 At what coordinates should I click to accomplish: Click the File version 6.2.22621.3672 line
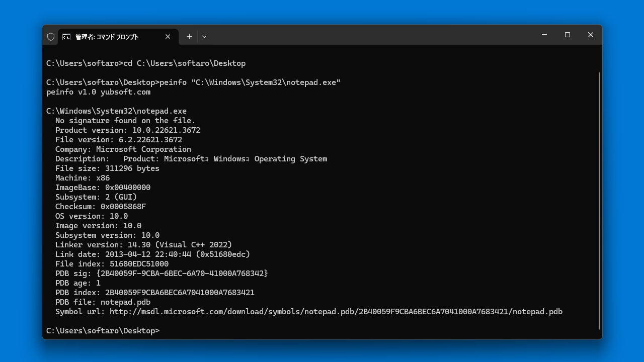(119, 140)
